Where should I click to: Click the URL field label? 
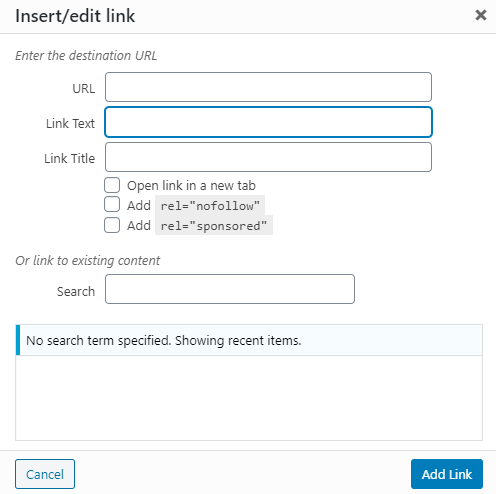coord(84,89)
